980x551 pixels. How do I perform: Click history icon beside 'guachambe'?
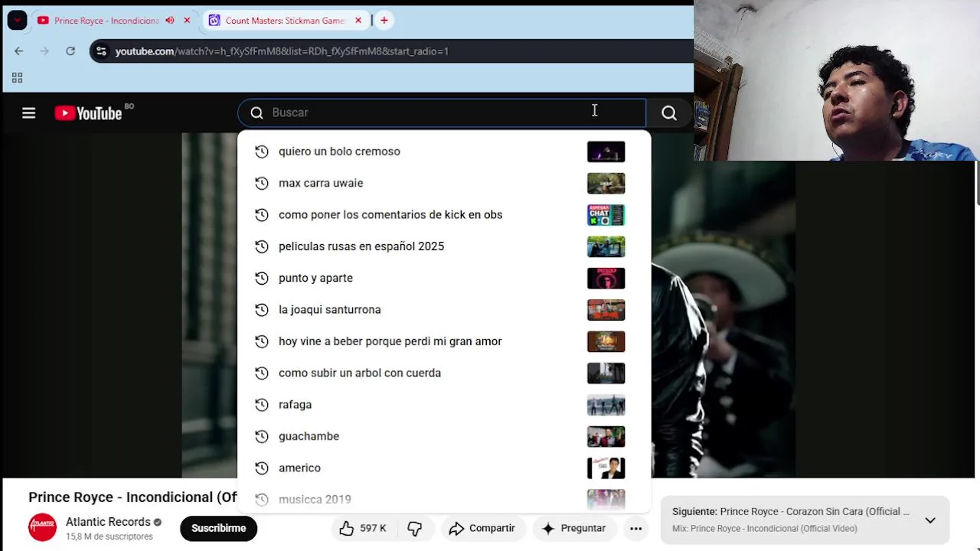262,436
